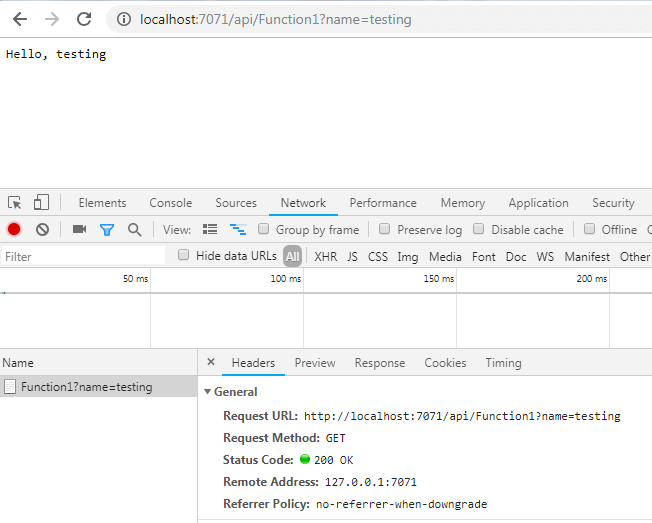Click the "200 OK" status code text
The width and height of the screenshot is (652, 523).
(x=333, y=460)
